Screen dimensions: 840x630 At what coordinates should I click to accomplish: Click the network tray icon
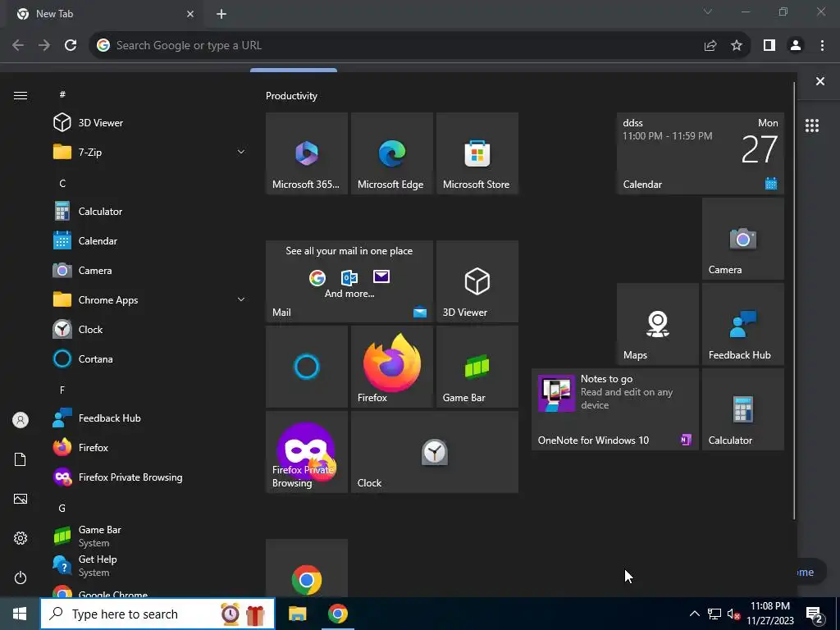pyautogui.click(x=714, y=614)
